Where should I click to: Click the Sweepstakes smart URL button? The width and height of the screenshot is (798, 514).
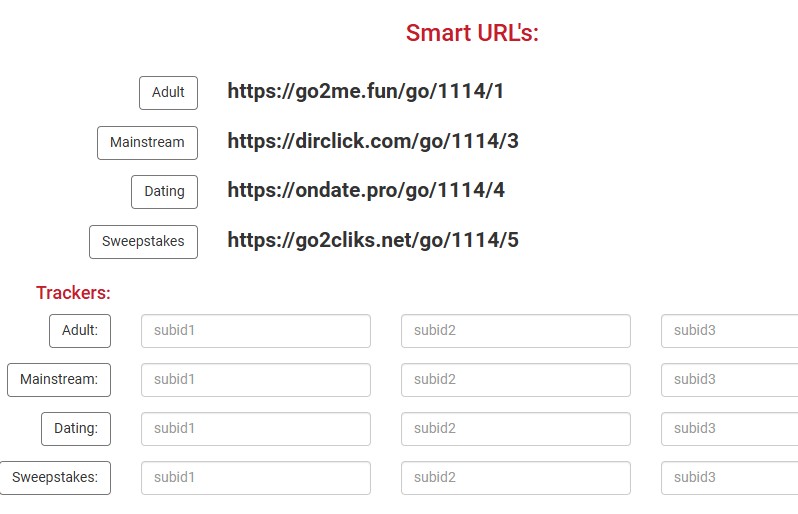(x=143, y=242)
